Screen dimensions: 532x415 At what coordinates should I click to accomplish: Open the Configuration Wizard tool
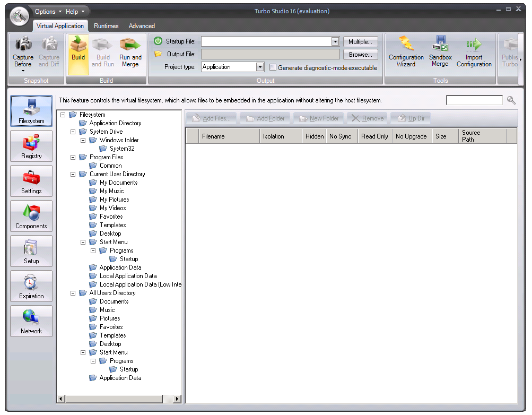click(x=406, y=51)
